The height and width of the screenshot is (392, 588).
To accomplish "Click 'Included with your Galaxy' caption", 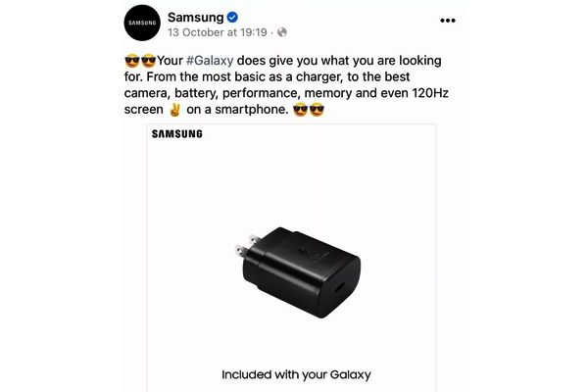I will [x=296, y=374].
